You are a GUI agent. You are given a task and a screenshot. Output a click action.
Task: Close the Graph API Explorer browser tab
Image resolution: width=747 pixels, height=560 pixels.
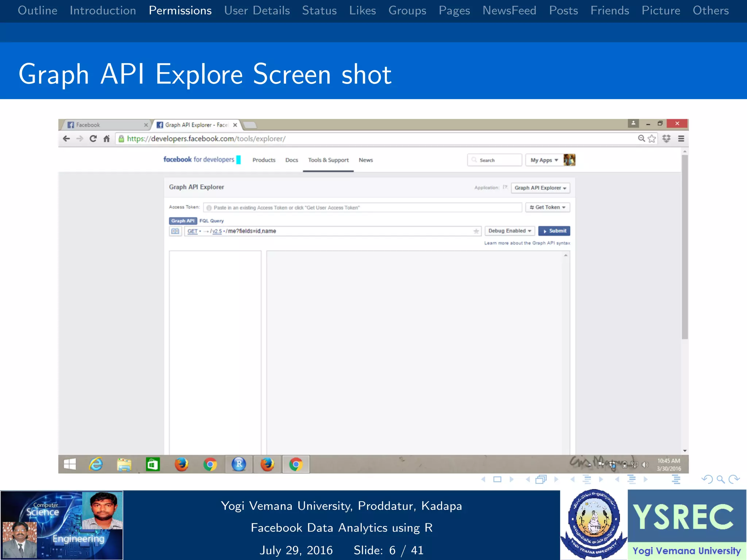point(235,125)
